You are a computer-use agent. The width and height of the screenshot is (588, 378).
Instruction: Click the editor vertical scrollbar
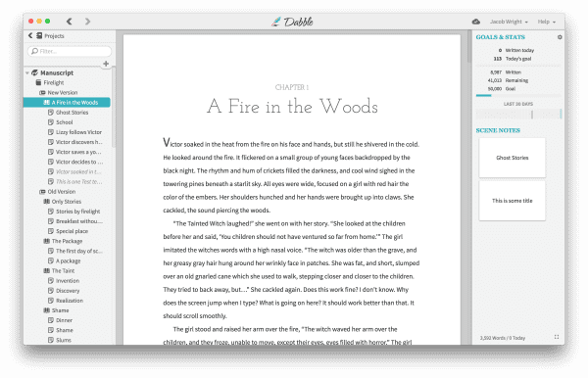[x=468, y=47]
